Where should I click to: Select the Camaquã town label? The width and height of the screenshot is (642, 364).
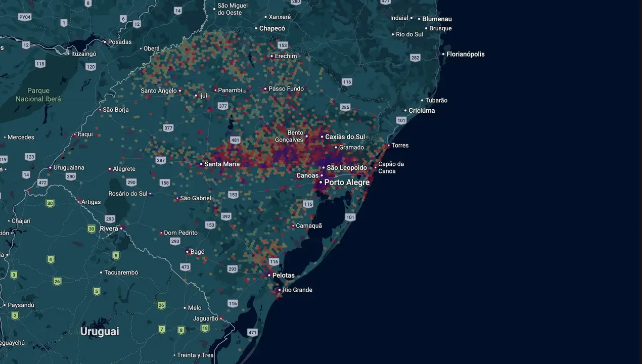tap(309, 225)
